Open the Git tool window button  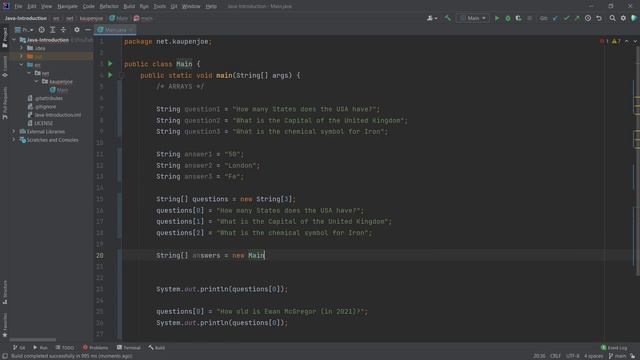point(19,347)
